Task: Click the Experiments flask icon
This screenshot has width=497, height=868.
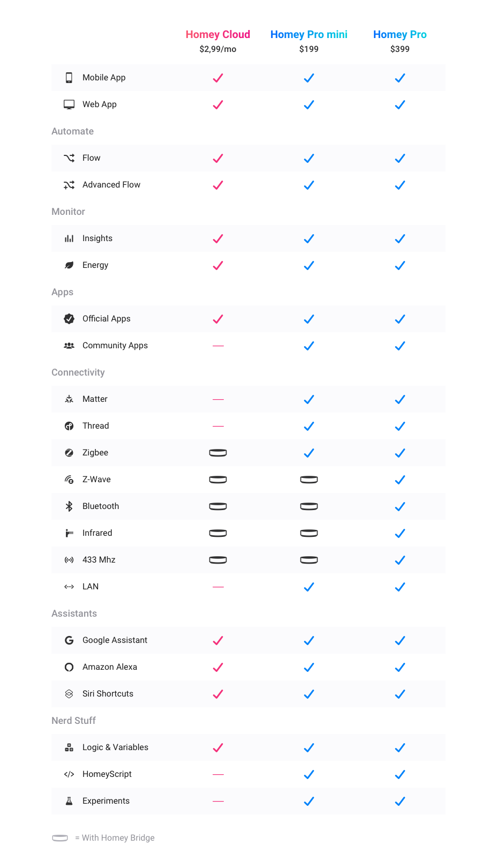Action: point(69,801)
